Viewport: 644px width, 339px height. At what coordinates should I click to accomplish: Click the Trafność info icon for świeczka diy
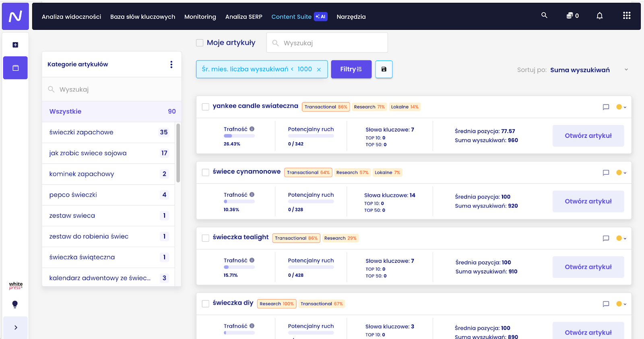(x=252, y=326)
